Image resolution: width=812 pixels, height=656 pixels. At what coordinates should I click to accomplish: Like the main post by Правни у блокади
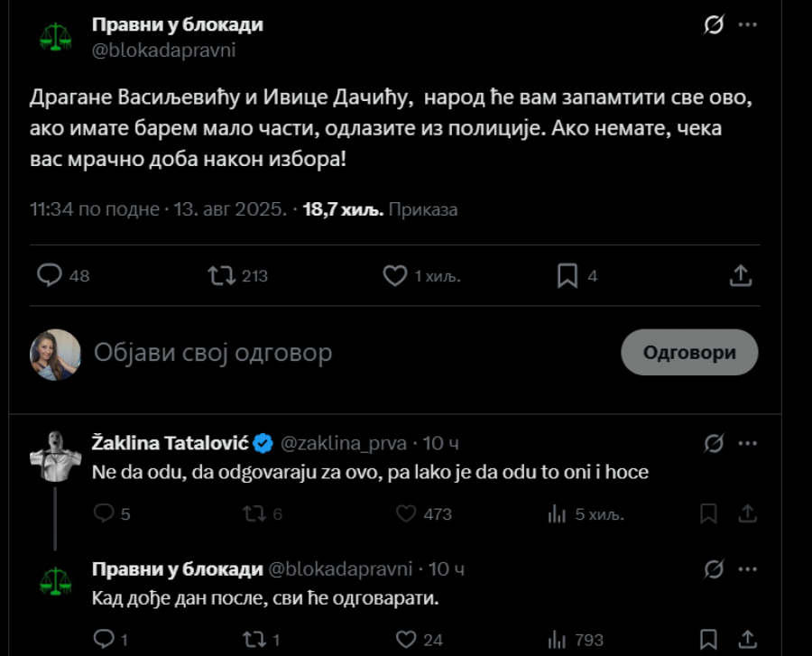click(395, 275)
